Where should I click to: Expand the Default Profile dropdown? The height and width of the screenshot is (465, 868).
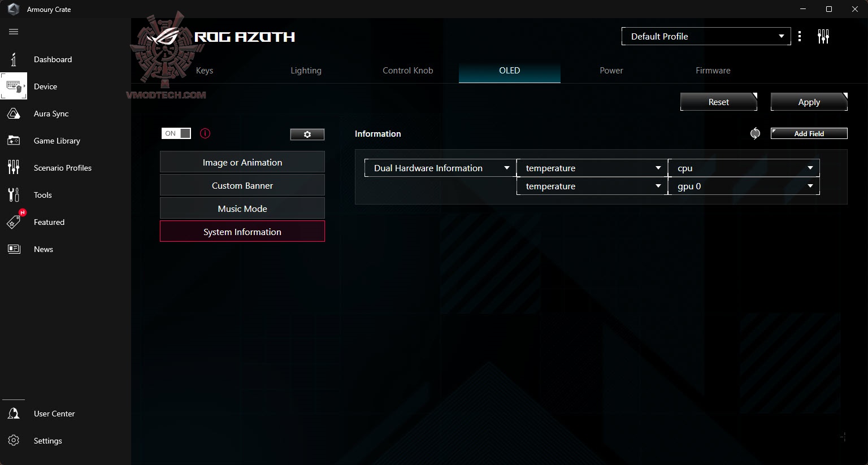click(x=706, y=36)
